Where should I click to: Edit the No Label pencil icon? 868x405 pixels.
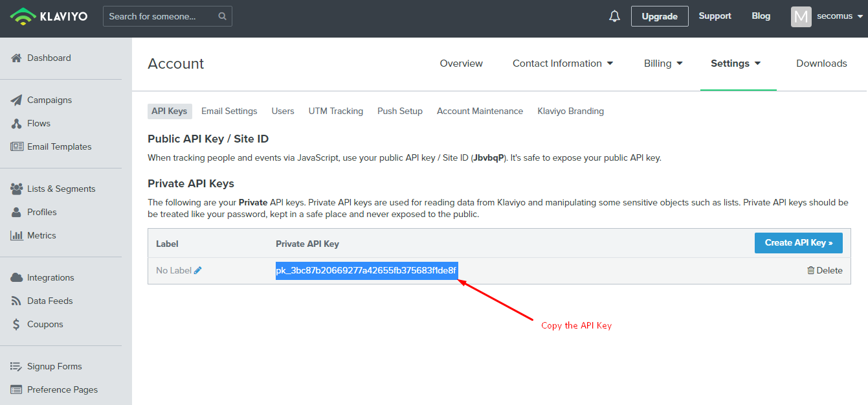pos(198,270)
